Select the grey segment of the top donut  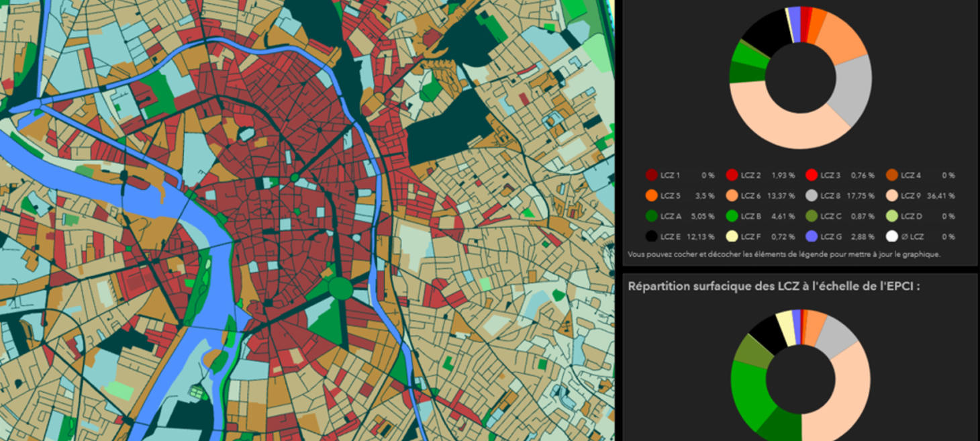pyautogui.click(x=852, y=89)
